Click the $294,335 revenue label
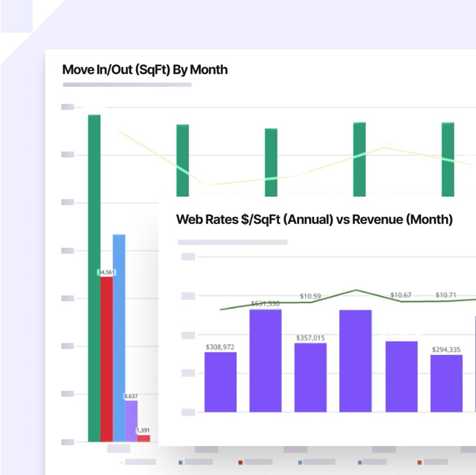Image resolution: width=476 pixels, height=475 pixels. click(446, 350)
